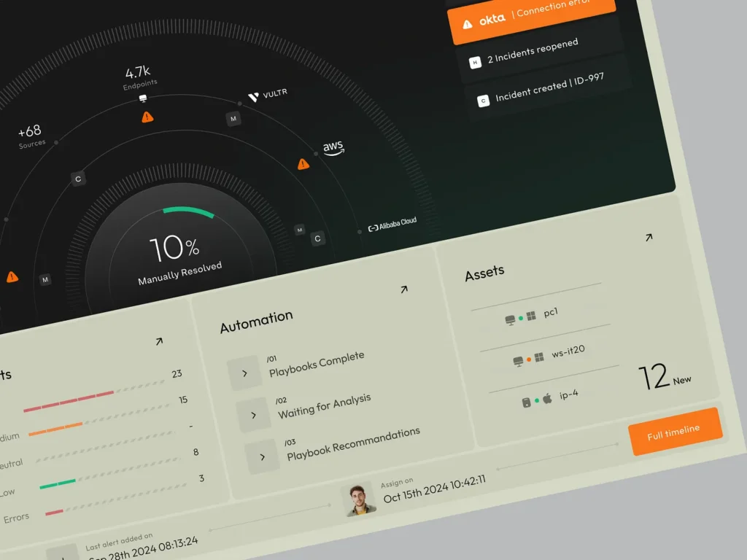Open alerts panel via arrow icon
The height and width of the screenshot is (560, 747).
point(159,341)
